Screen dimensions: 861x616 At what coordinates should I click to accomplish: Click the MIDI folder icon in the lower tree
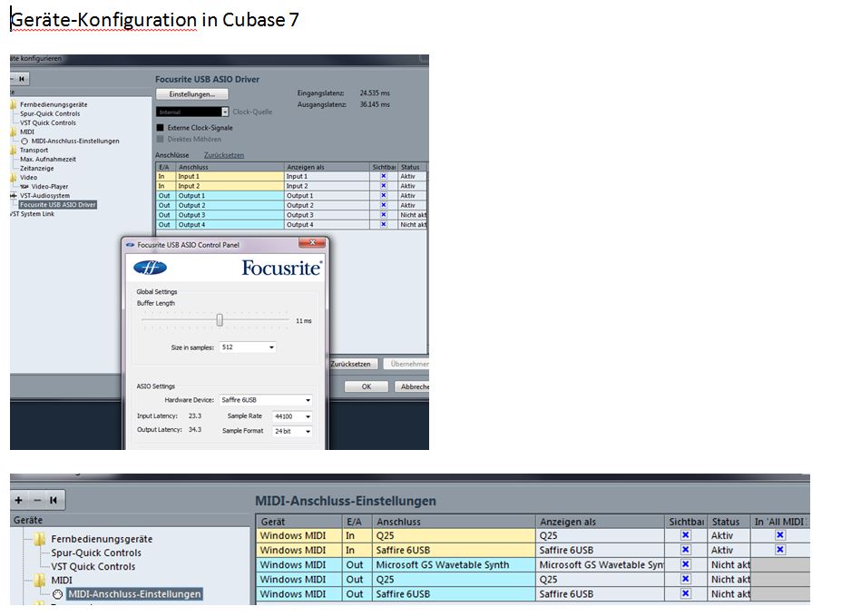pos(39,580)
